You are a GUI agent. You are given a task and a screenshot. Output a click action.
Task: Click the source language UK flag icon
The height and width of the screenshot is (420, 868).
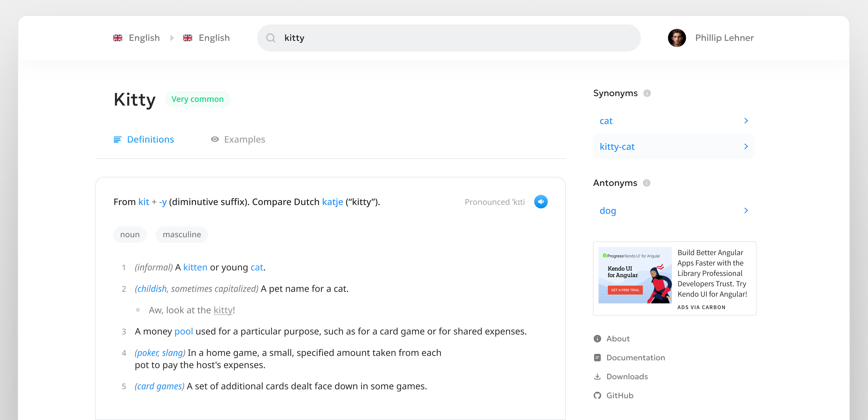pyautogui.click(x=118, y=38)
